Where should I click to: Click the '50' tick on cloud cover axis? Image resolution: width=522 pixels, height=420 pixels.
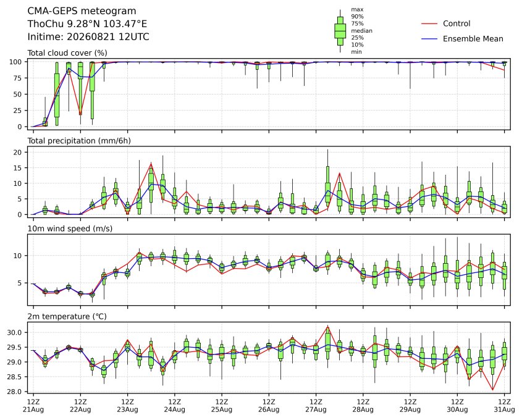click(17, 94)
